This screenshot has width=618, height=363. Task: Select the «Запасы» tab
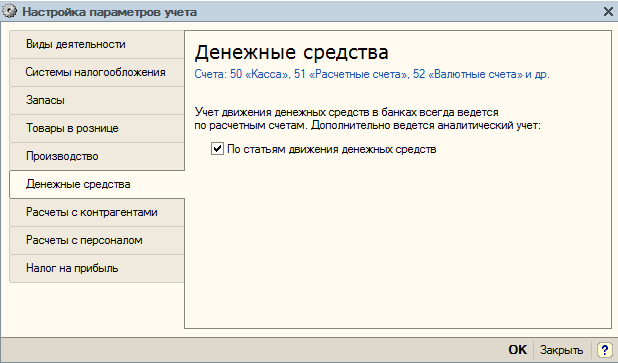pyautogui.click(x=97, y=101)
